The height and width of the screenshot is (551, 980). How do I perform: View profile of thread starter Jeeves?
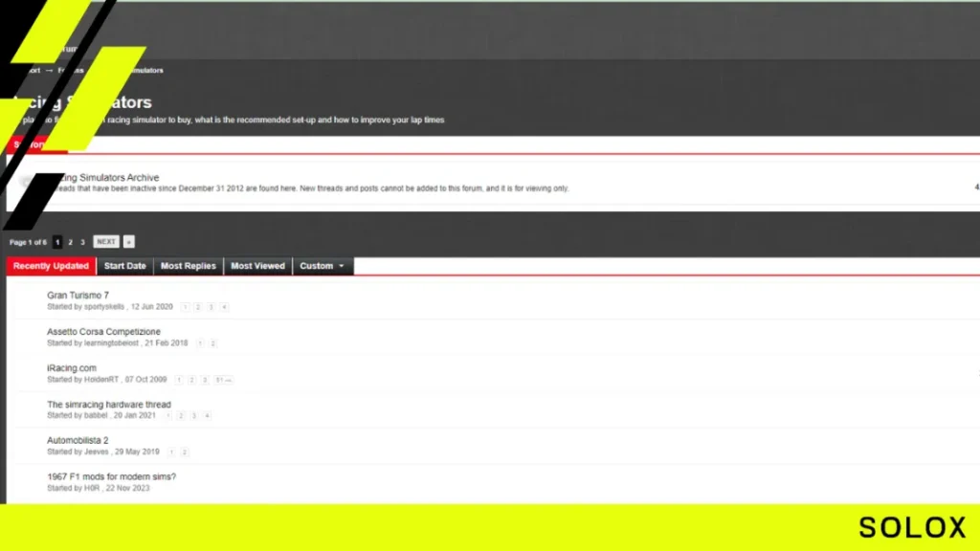(97, 452)
